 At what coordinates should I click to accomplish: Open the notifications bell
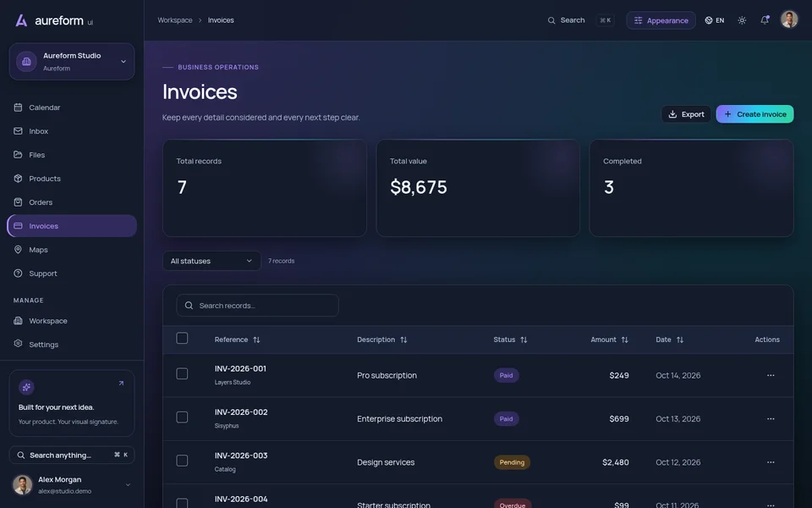765,20
